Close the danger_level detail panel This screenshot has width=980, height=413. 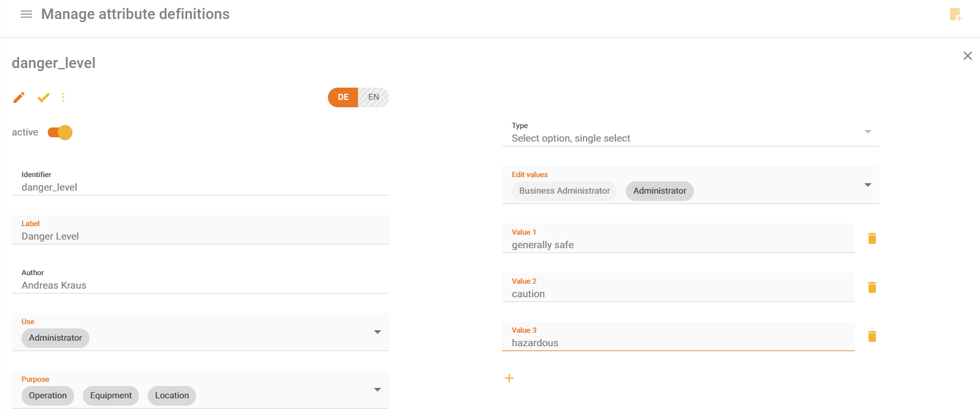click(968, 56)
